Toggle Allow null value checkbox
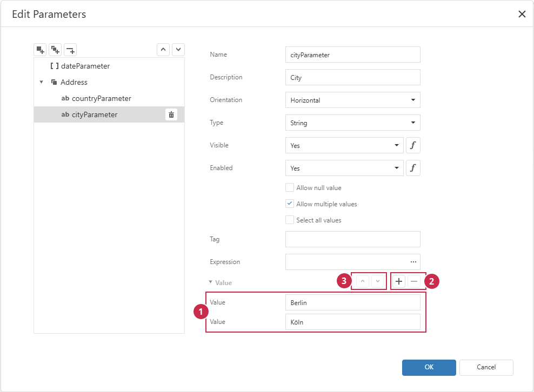The image size is (534, 392). pos(290,187)
